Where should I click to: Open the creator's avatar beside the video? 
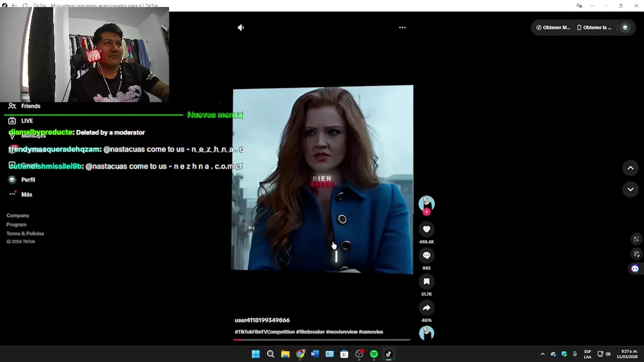pyautogui.click(x=427, y=203)
